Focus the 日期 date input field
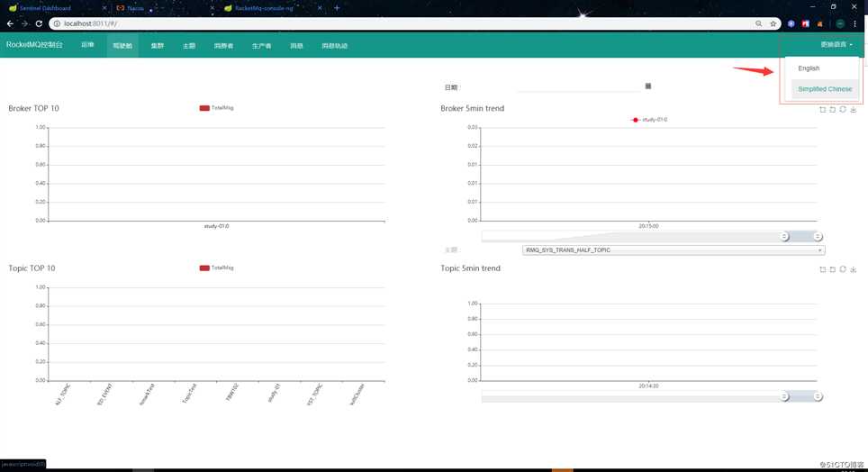The image size is (868, 472). [578, 86]
